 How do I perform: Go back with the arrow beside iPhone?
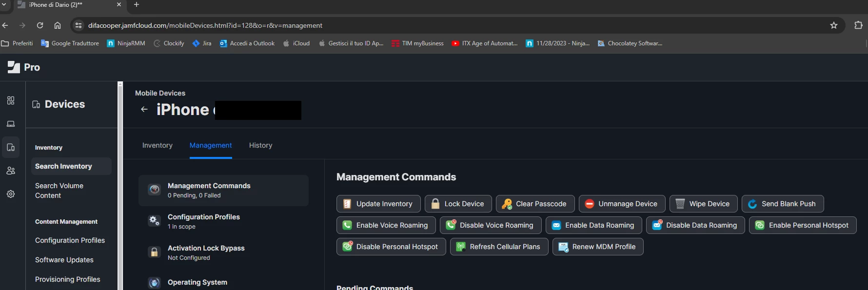click(x=144, y=109)
